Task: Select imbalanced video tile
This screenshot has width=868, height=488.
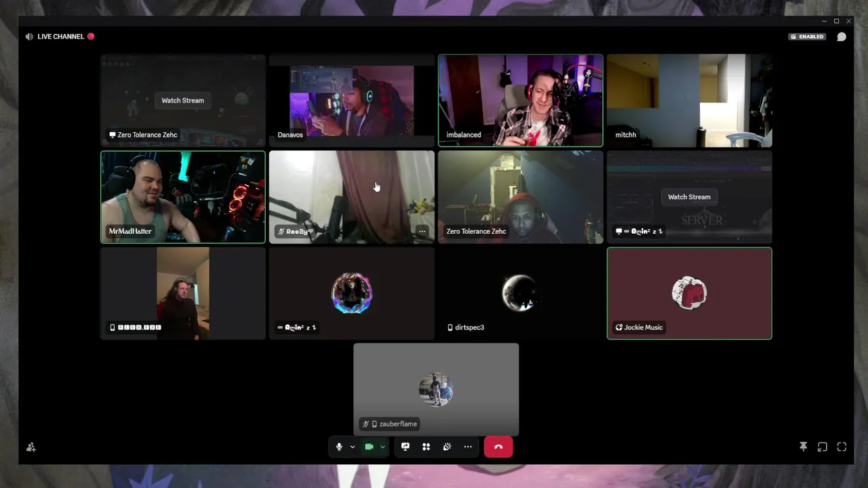Action: (520, 100)
